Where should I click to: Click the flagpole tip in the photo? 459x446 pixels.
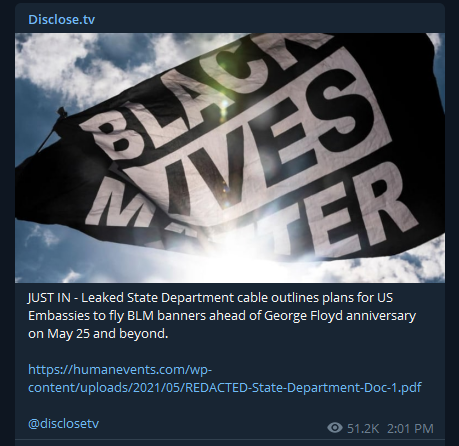click(62, 113)
